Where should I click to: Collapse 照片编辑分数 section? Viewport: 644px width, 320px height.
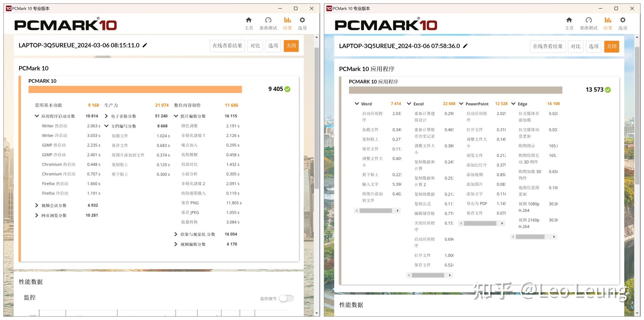(176, 116)
